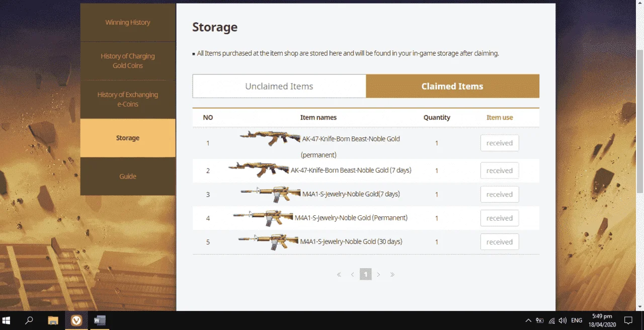Image resolution: width=644 pixels, height=330 pixels.
Task: Open the Windows Start menu
Action: coord(7,320)
